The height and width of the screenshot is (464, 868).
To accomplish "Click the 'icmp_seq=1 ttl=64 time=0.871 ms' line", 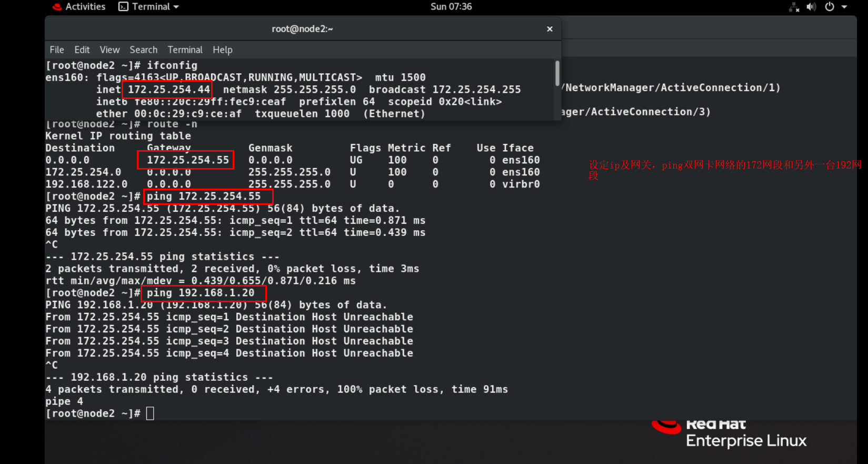I will click(235, 221).
